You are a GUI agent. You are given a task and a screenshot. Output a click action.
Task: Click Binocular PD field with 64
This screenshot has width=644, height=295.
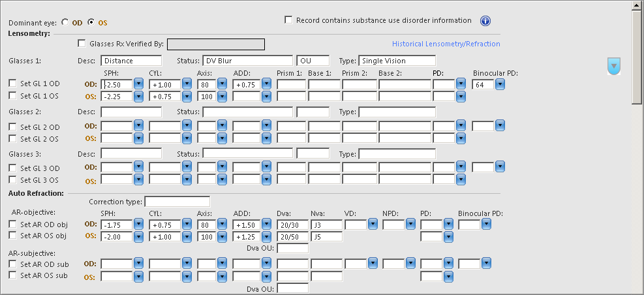click(x=483, y=85)
